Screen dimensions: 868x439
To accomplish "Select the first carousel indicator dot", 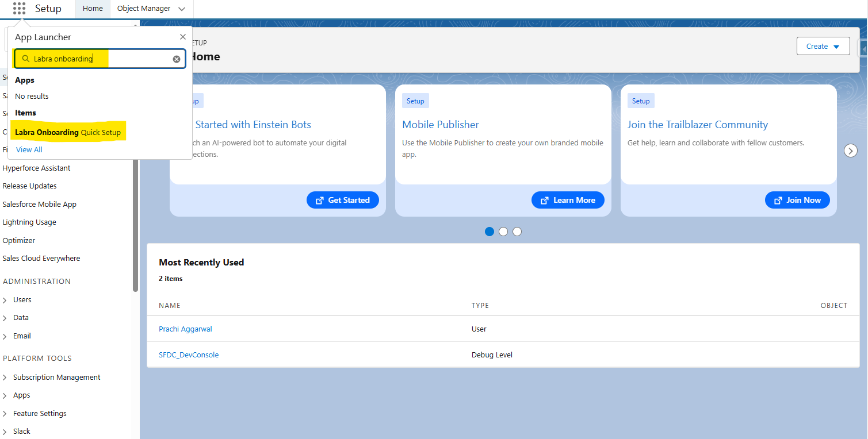I will tap(490, 232).
